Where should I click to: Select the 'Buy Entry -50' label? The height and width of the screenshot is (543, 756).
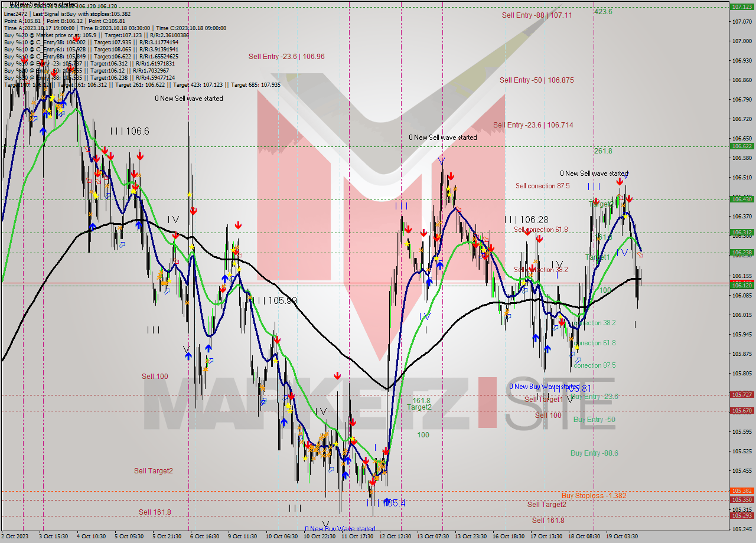[x=594, y=420]
